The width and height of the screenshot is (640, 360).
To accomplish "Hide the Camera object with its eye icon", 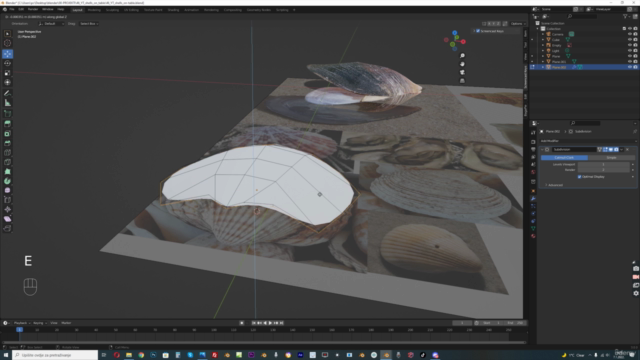I will [x=629, y=34].
